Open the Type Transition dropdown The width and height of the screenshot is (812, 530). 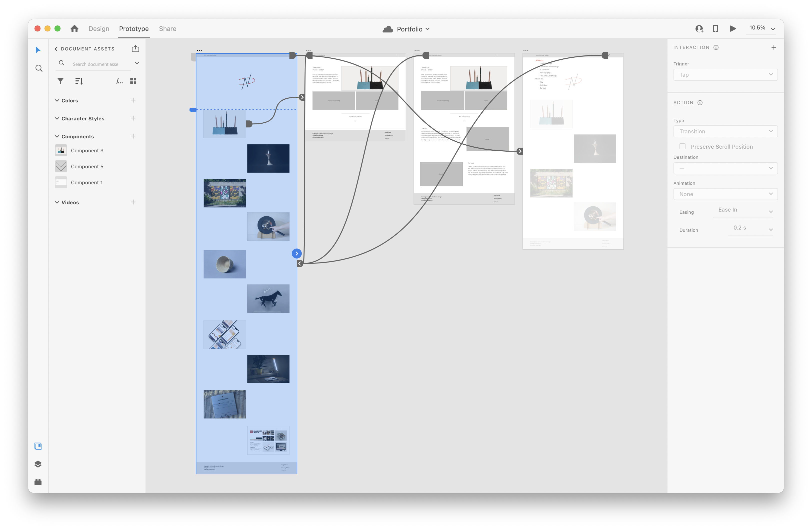coord(725,132)
